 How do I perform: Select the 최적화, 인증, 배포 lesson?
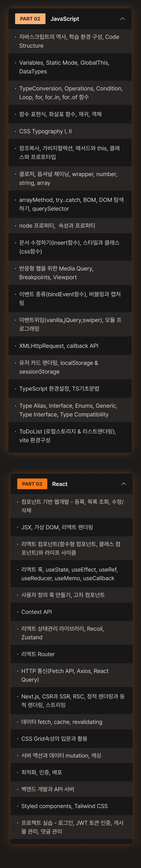point(42,772)
